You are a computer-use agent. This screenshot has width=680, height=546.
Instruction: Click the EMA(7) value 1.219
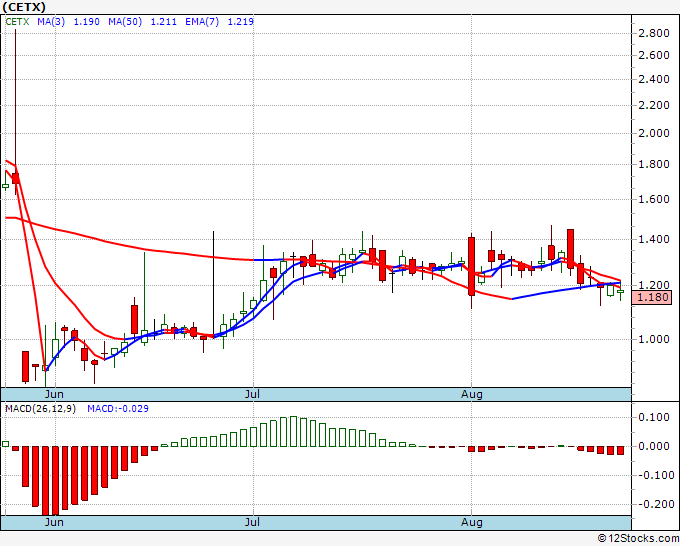pyautogui.click(x=241, y=22)
